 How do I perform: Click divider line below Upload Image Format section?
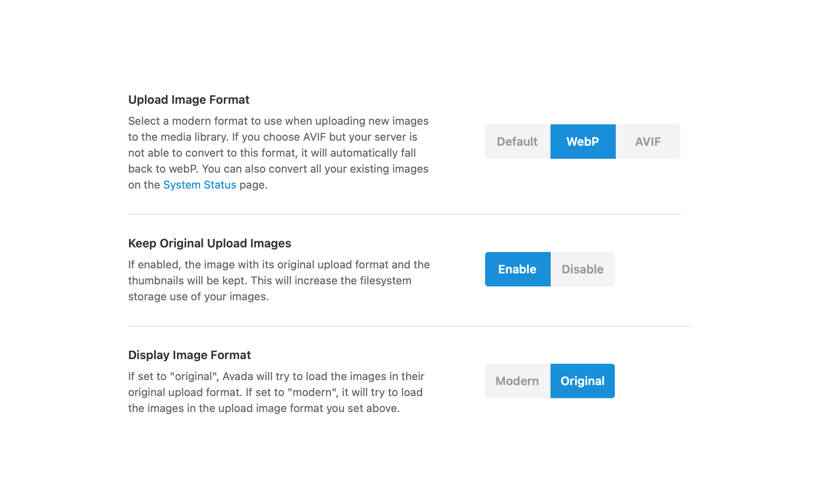click(404, 214)
